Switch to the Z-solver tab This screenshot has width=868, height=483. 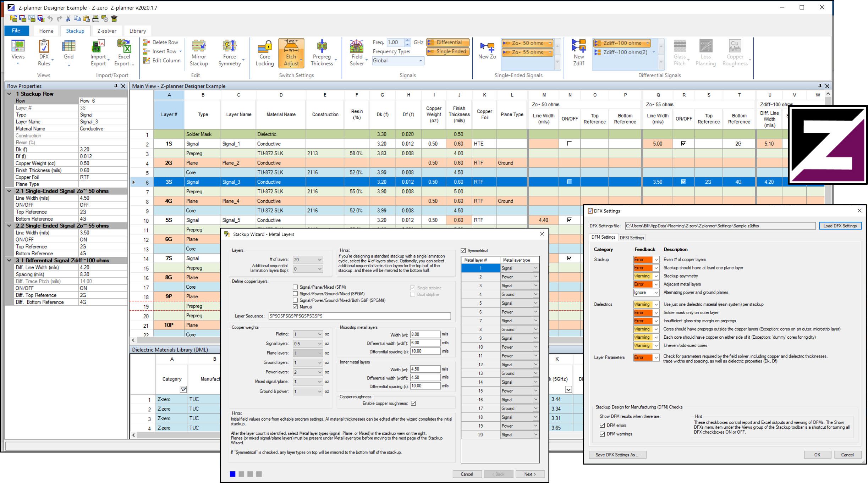(107, 31)
